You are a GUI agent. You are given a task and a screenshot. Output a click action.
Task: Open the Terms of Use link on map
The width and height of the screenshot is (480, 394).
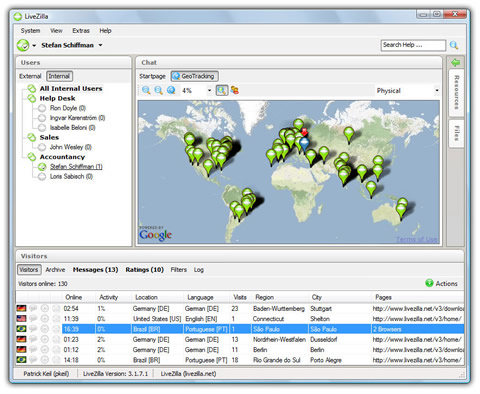point(417,239)
